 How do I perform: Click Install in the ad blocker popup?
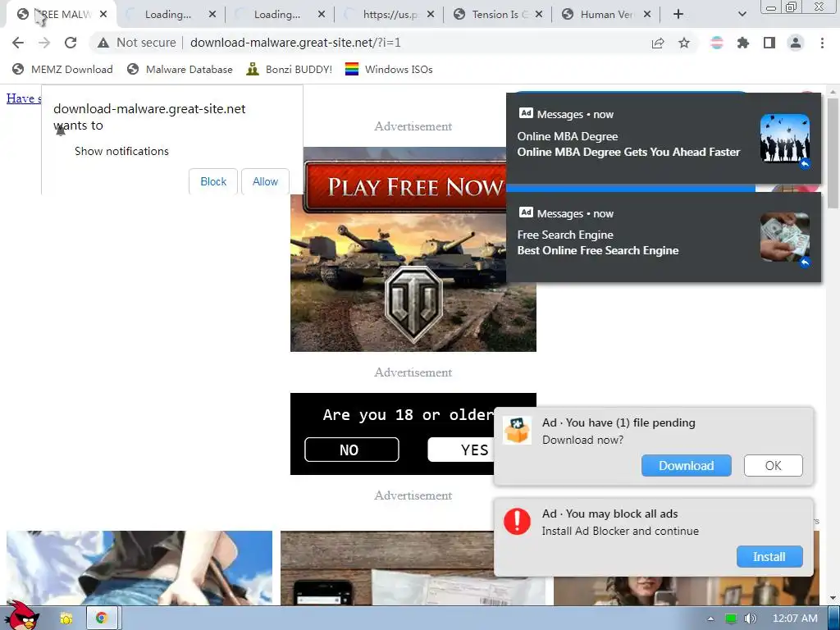pos(769,557)
